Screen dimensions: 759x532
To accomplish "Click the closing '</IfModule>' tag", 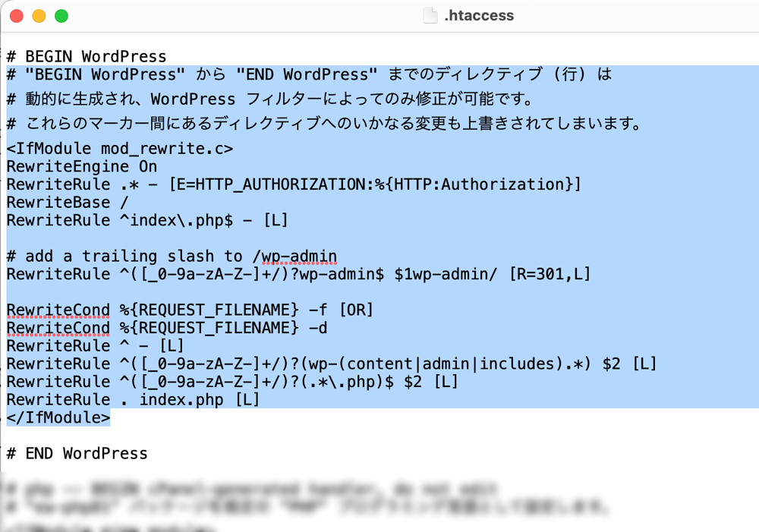I will coord(58,418).
